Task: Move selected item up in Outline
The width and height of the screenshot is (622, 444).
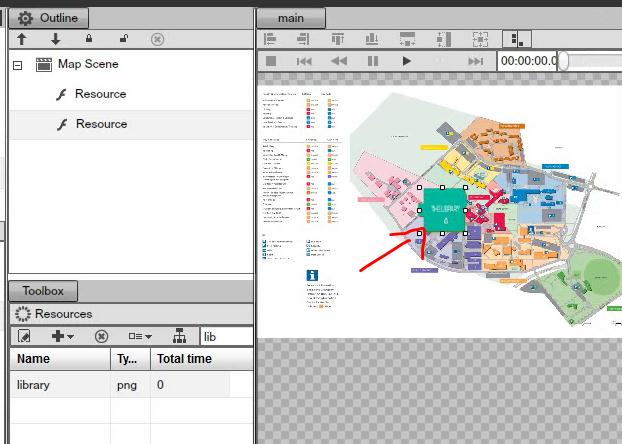Action: tap(22, 39)
